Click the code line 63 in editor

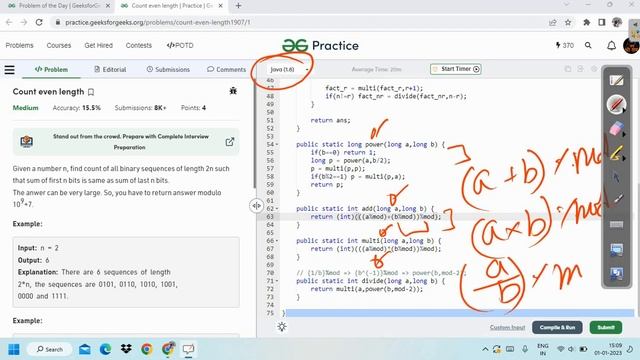[445, 217]
